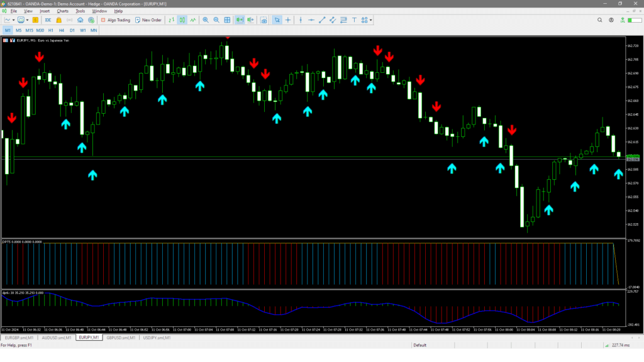Open the MetaEditor IDE
644x362 pixels.
(x=48, y=20)
